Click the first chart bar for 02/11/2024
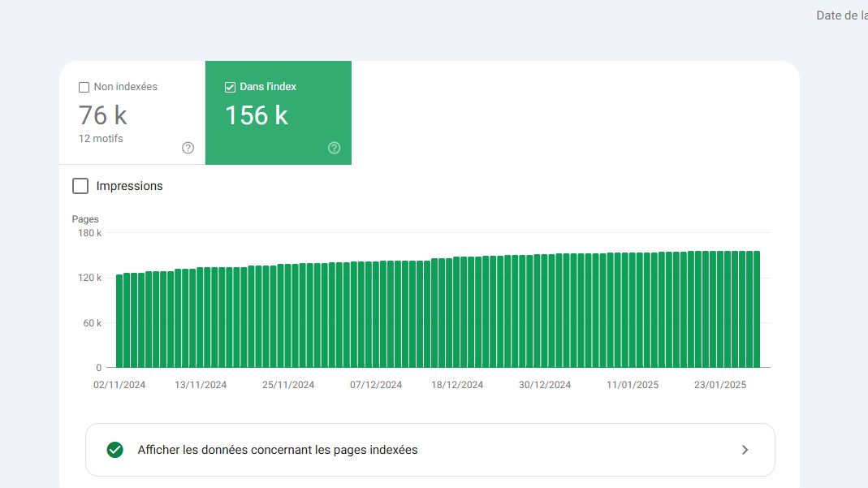Screen dimensions: 868x488 coord(119,321)
